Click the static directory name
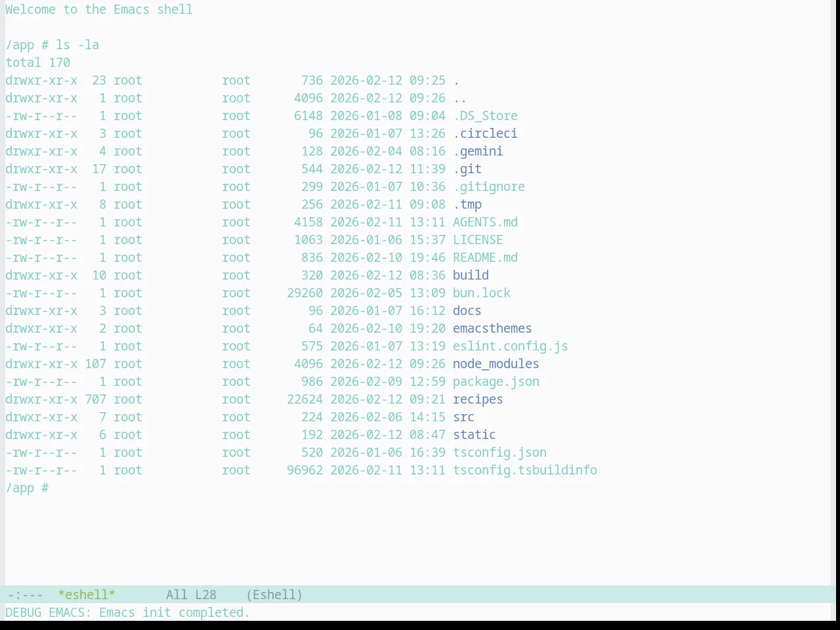Image resolution: width=840 pixels, height=630 pixels. pos(474,435)
